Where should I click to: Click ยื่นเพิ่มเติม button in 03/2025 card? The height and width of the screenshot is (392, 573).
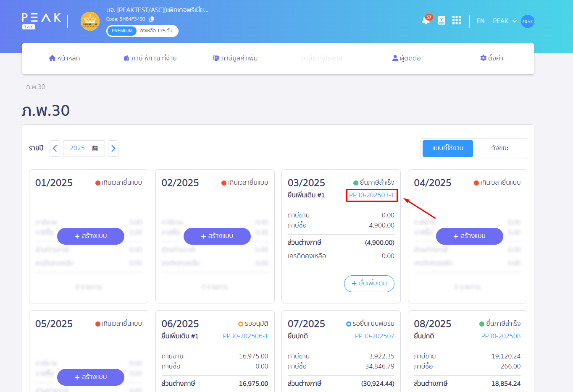[x=369, y=283]
